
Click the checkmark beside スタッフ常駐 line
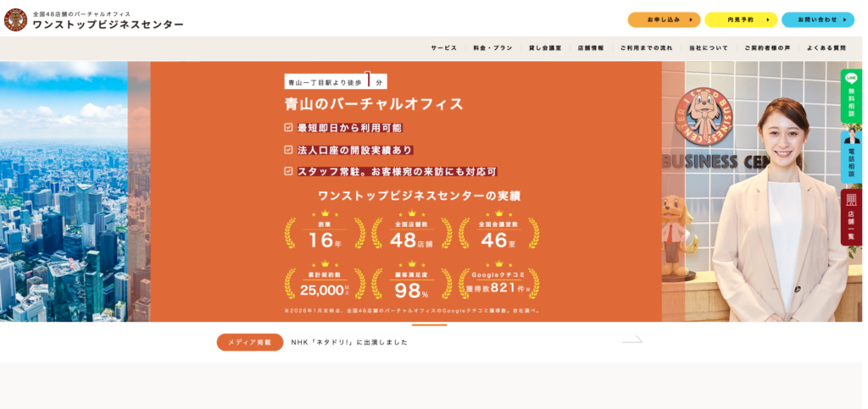pyautogui.click(x=289, y=171)
